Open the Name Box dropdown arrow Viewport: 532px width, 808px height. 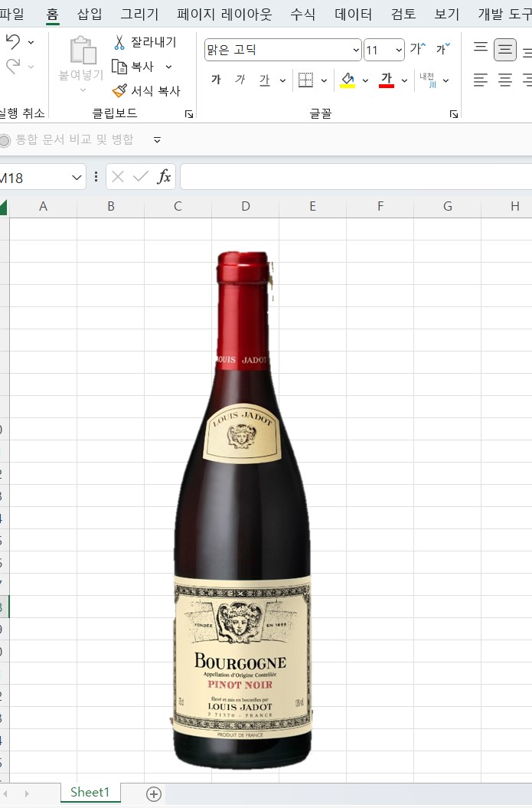tap(77, 178)
